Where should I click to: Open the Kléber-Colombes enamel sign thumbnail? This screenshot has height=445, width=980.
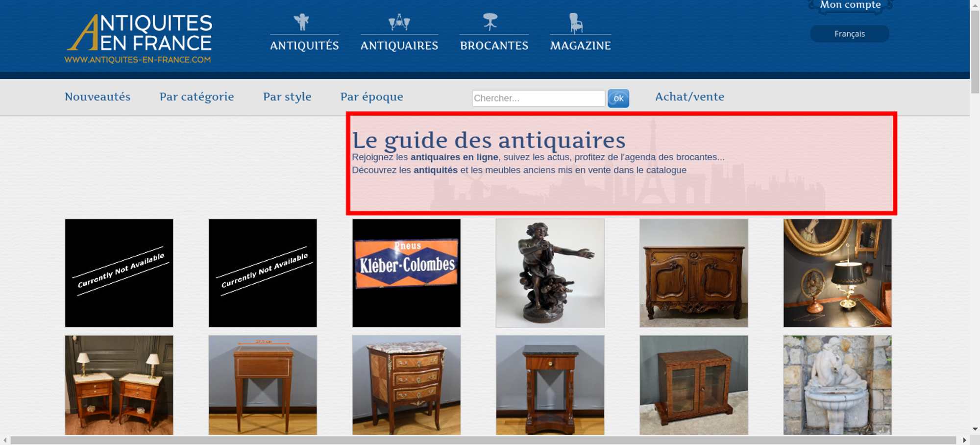click(x=406, y=273)
